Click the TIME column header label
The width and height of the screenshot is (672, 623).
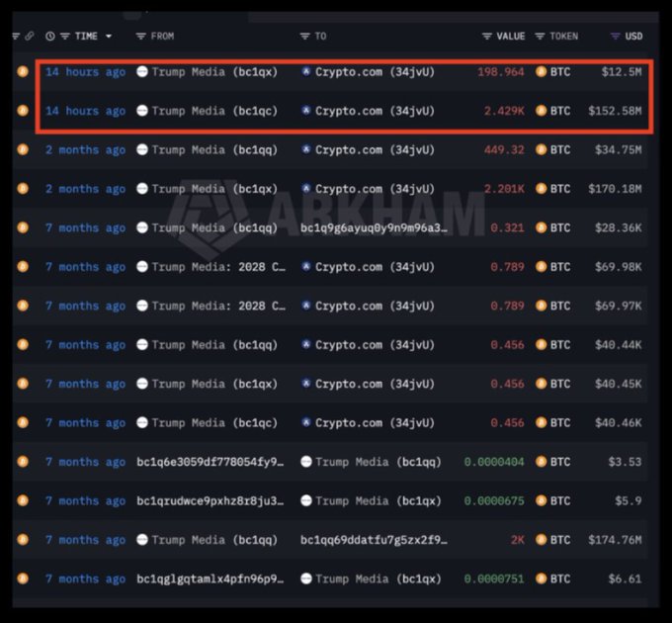(x=86, y=37)
